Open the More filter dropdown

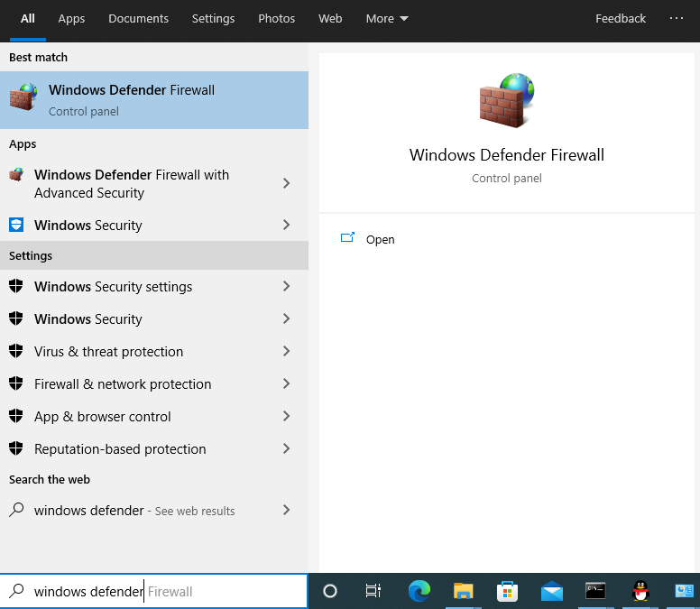(x=387, y=18)
